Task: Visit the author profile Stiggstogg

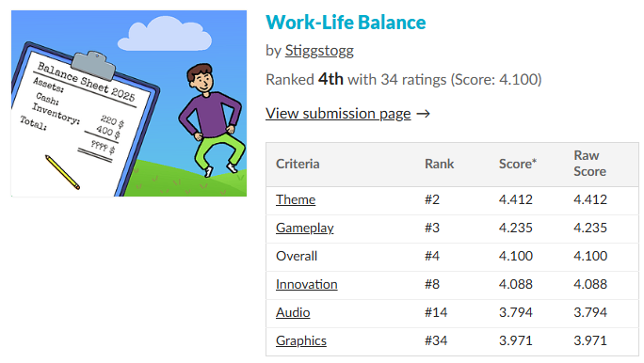Action: 319,51
